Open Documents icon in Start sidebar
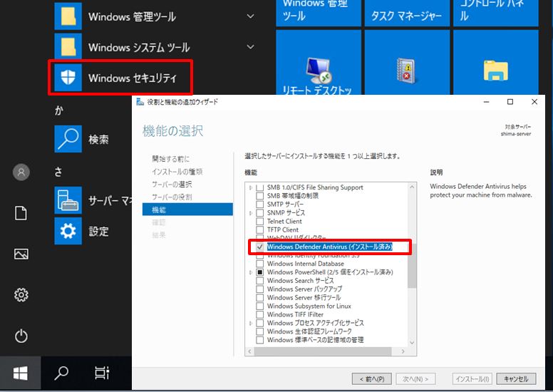 click(x=21, y=214)
